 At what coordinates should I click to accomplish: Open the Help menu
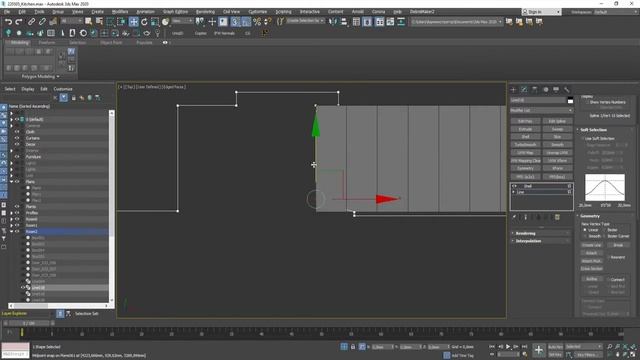click(x=397, y=12)
